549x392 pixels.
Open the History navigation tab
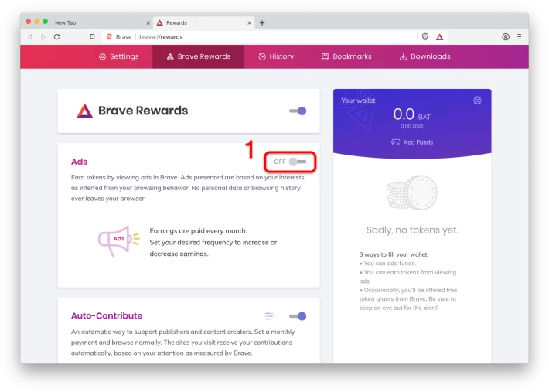click(x=276, y=56)
